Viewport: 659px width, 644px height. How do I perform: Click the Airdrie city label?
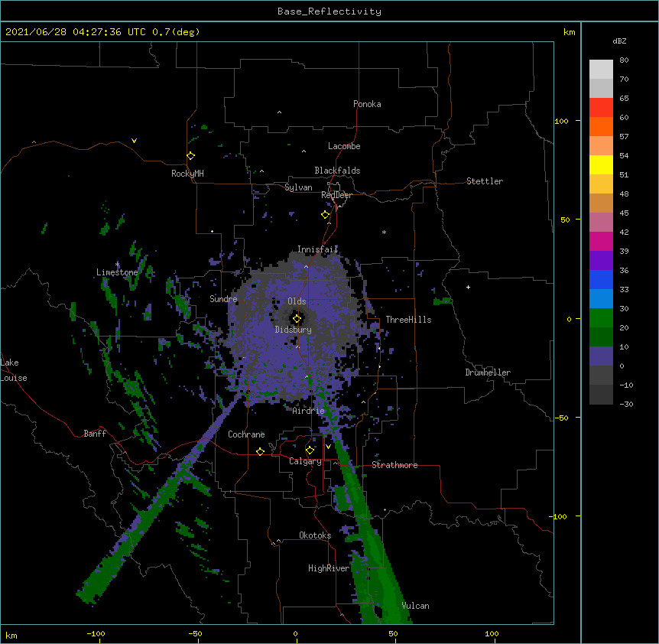(x=309, y=411)
